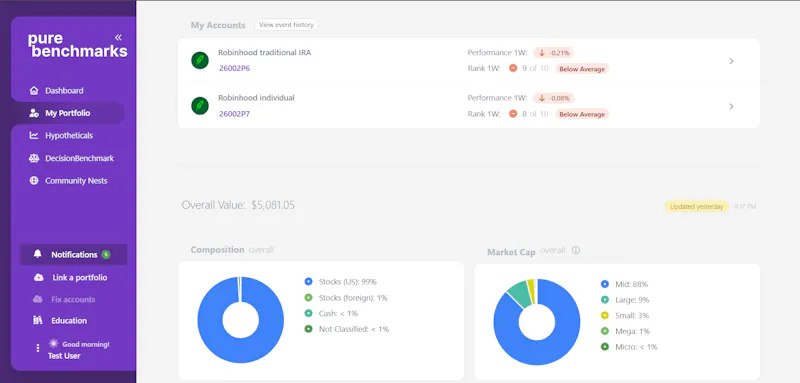Click My Accounts heading

[218, 25]
